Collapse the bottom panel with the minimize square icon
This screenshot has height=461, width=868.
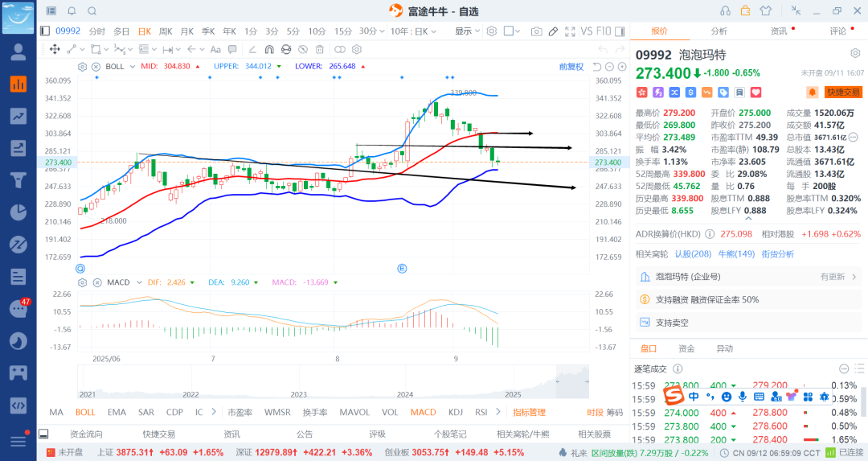(x=43, y=434)
